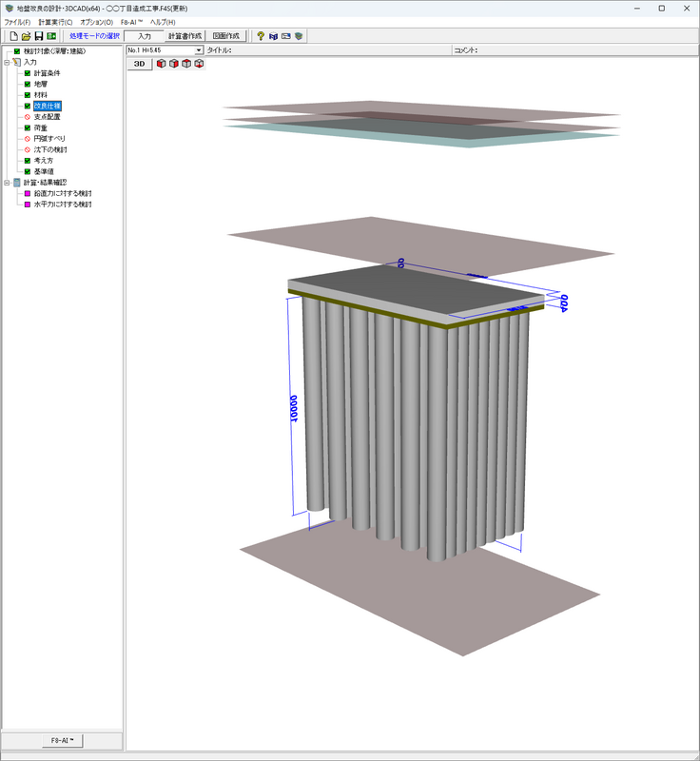Collapse the 入力 tree node
Screen dimensions: 700x761
click(x=7, y=62)
